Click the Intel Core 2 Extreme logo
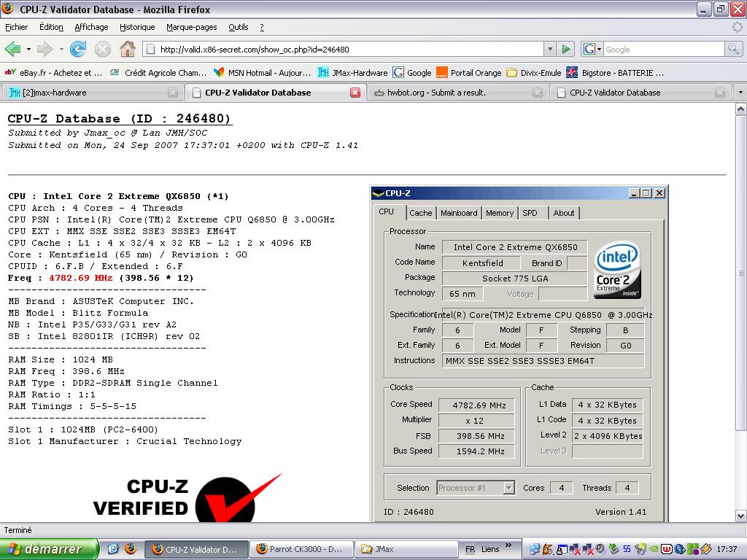The width and height of the screenshot is (747, 560). tap(617, 270)
